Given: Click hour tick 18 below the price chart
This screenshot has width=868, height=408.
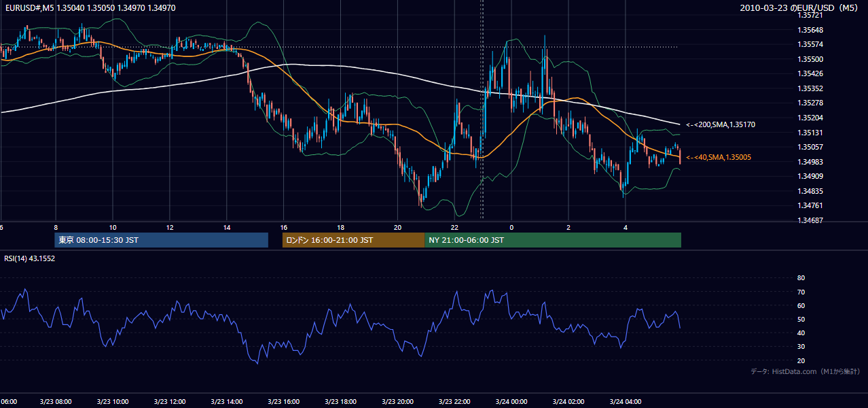Looking at the screenshot, I should coord(341,228).
